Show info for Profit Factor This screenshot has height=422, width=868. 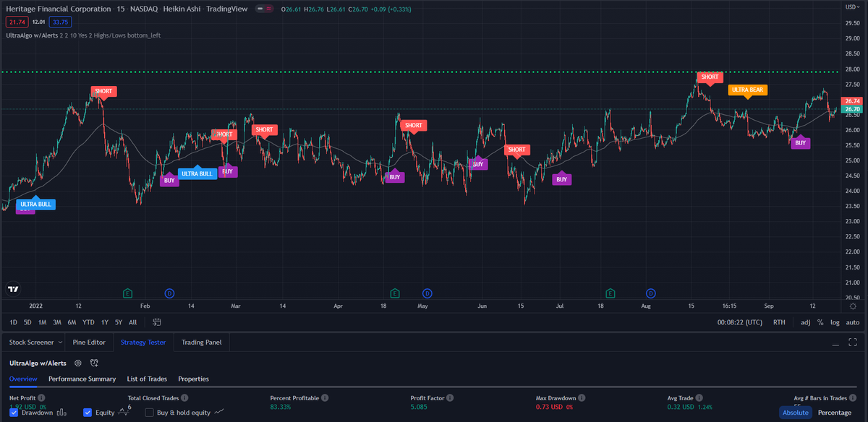(451, 398)
